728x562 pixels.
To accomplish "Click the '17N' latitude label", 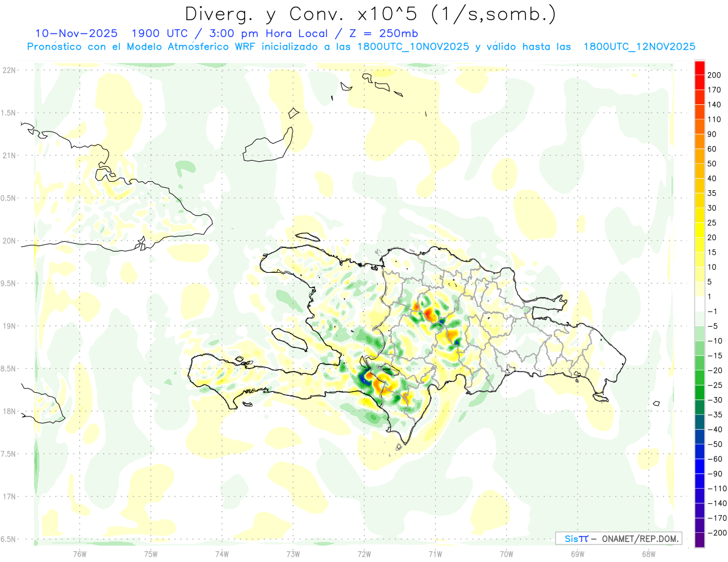I will [8, 497].
